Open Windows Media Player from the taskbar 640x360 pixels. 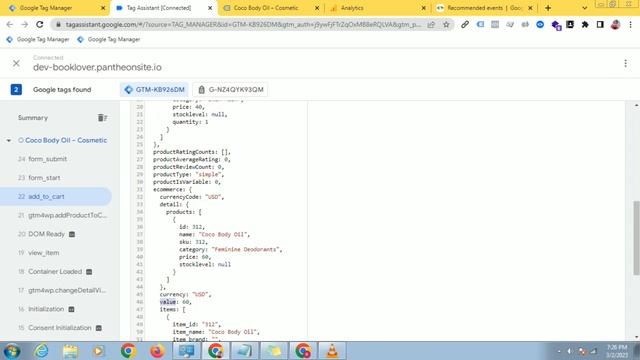click(98, 351)
